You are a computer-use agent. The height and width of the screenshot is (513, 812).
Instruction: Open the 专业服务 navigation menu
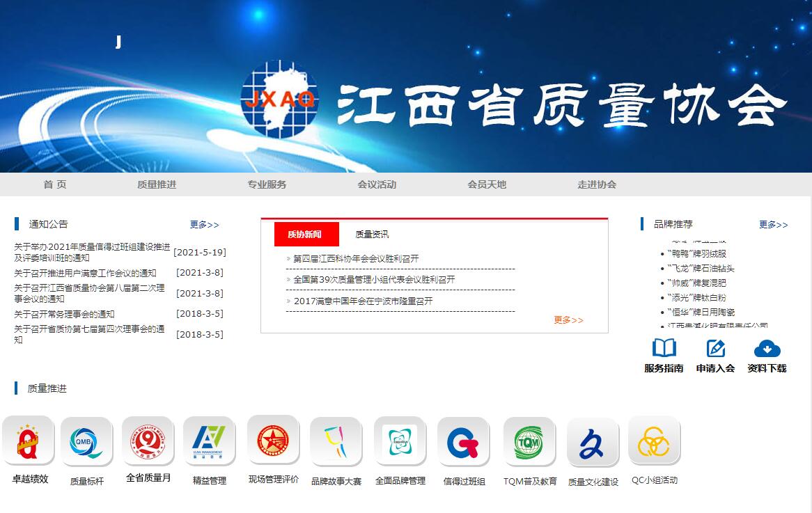point(267,184)
